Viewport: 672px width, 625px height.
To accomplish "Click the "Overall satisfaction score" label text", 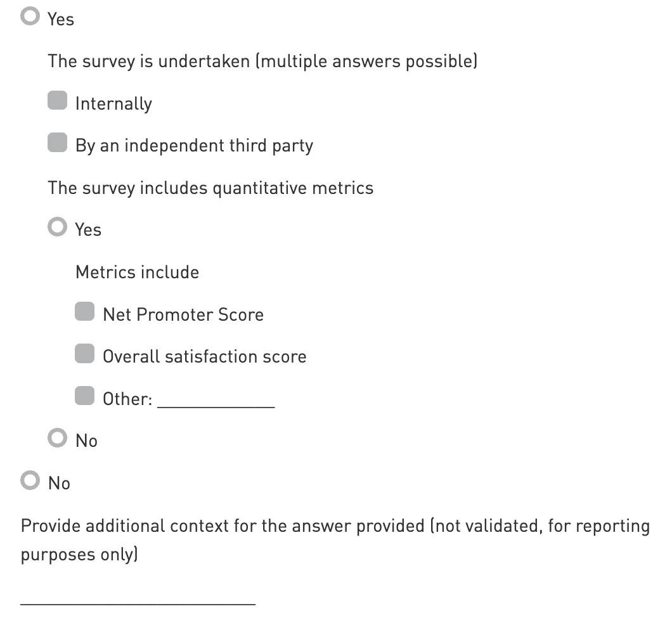I will click(x=204, y=356).
